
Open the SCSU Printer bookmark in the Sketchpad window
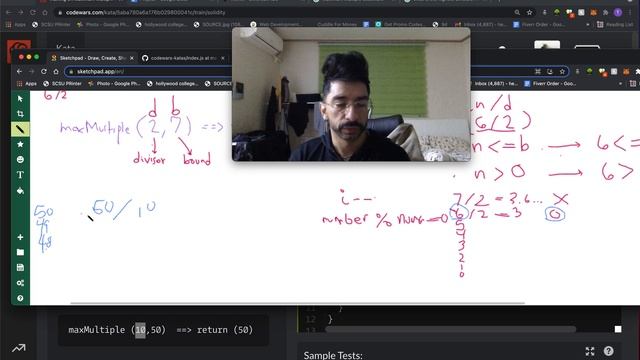coord(62,84)
